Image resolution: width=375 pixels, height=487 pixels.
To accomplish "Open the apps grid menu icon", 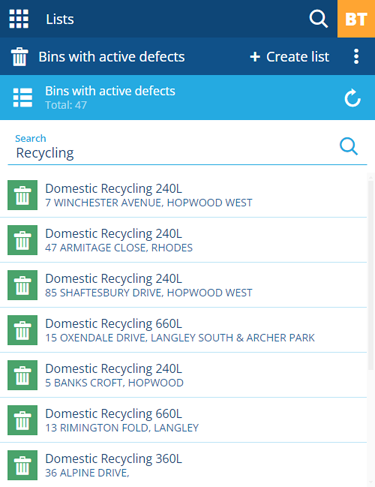I will [19, 19].
